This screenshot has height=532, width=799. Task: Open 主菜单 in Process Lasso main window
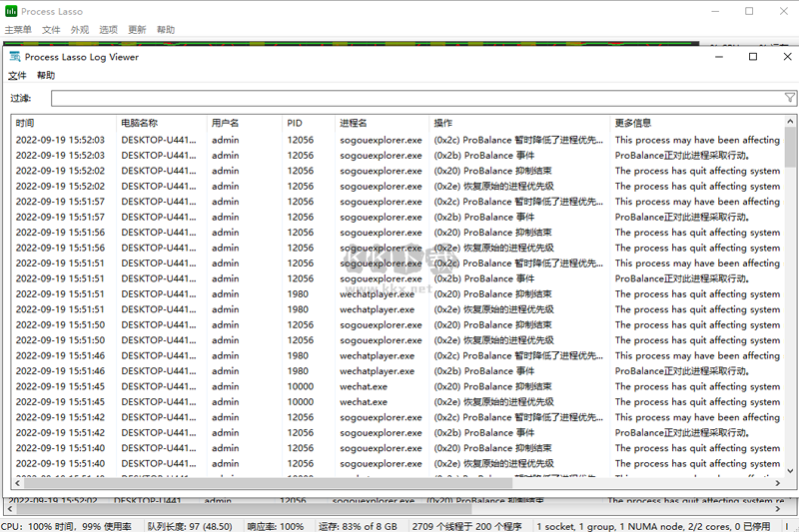coord(18,30)
